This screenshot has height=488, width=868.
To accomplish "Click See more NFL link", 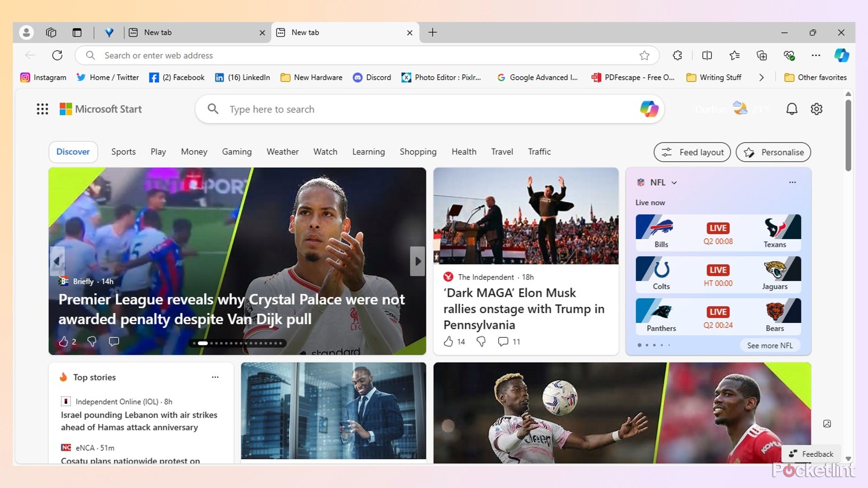I will pyautogui.click(x=770, y=345).
